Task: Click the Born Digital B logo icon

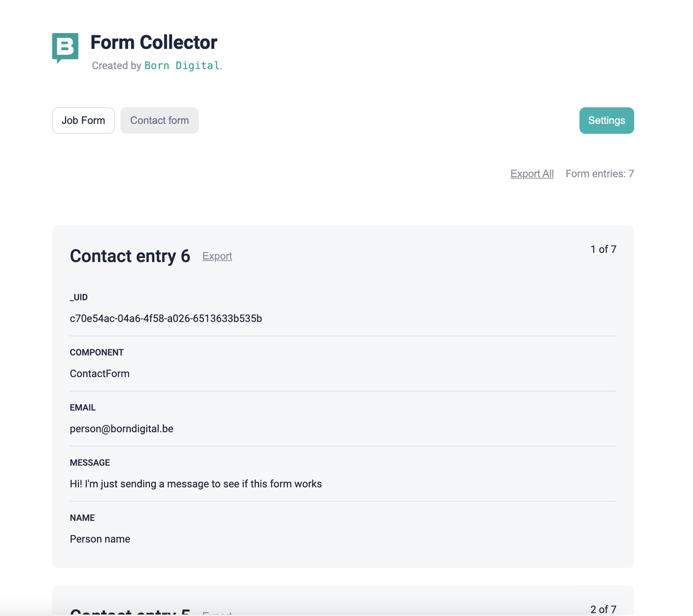Action: coord(65,47)
